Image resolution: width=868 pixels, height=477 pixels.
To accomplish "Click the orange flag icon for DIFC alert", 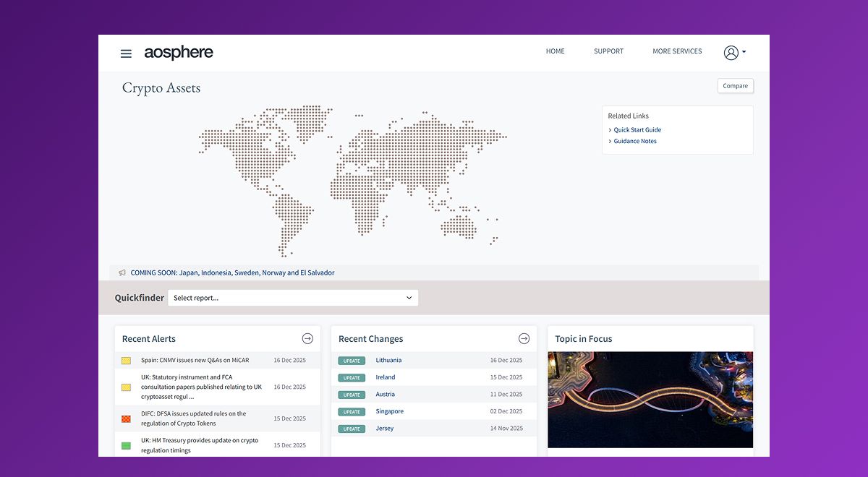I will point(126,419).
